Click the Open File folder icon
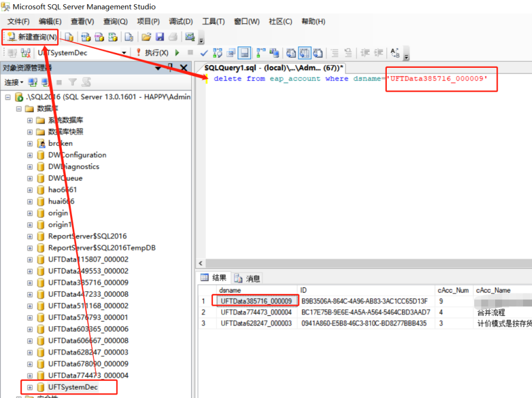Image resolution: width=532 pixels, height=398 pixels. [146, 37]
